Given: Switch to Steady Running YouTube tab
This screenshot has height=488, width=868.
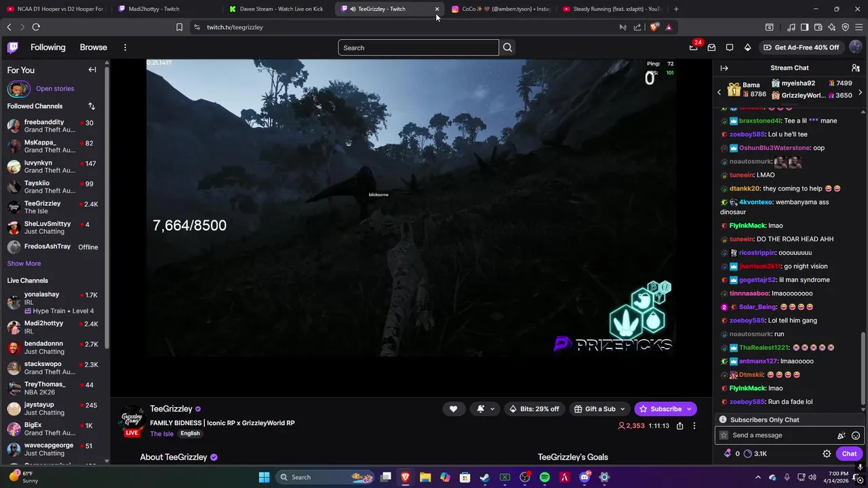Looking at the screenshot, I should point(612,9).
